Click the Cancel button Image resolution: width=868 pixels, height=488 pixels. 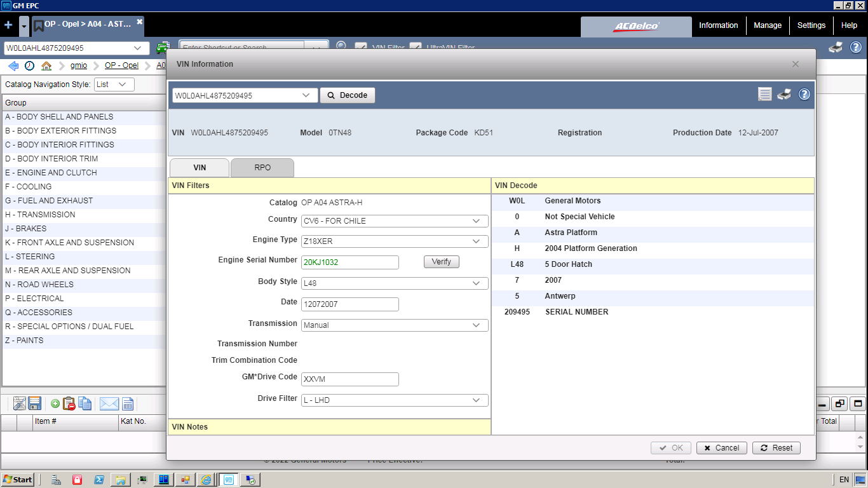click(x=722, y=448)
